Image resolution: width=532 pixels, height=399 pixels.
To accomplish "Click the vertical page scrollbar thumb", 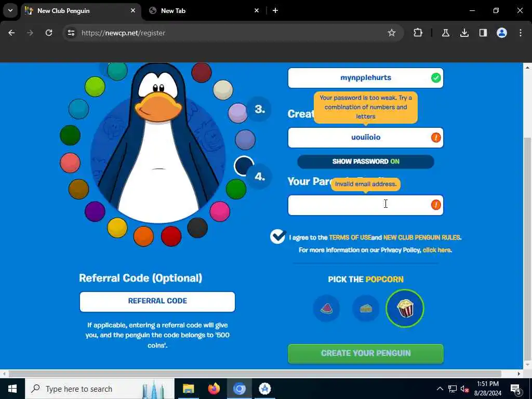I will (x=528, y=249).
